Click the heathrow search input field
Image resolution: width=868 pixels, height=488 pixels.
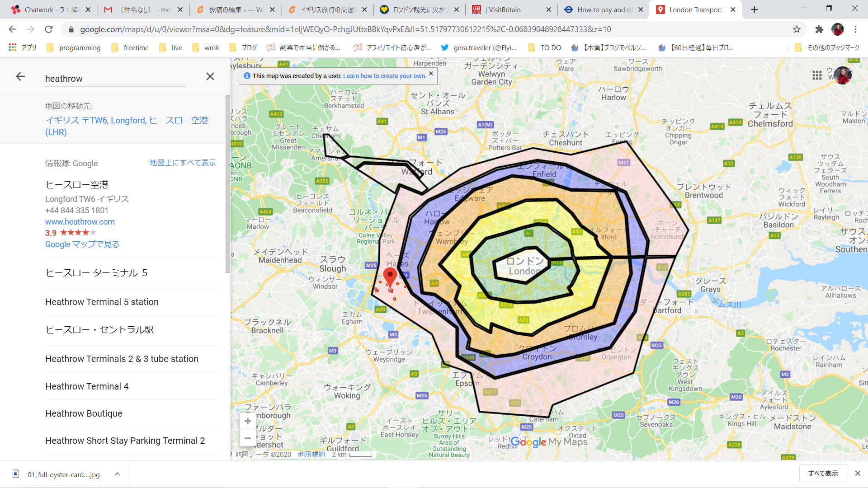(115, 79)
